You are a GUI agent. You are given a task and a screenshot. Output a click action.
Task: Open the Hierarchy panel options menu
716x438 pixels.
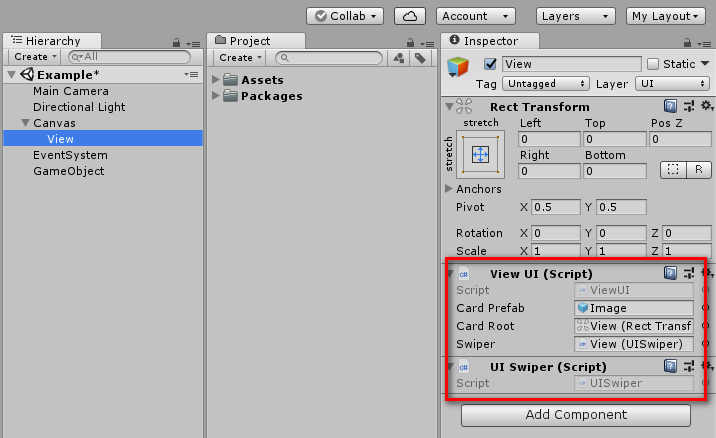point(194,44)
